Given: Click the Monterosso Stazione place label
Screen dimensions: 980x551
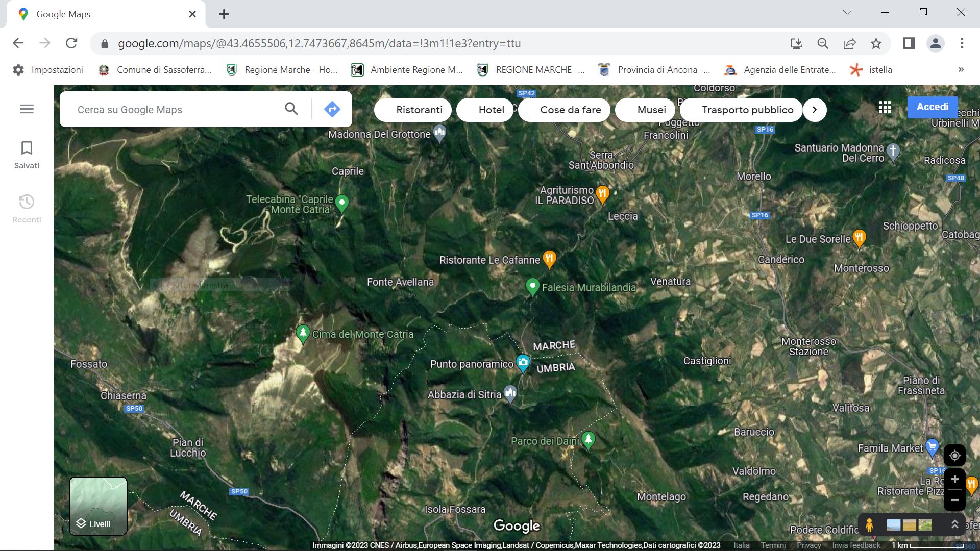Looking at the screenshot, I should pyautogui.click(x=808, y=346).
